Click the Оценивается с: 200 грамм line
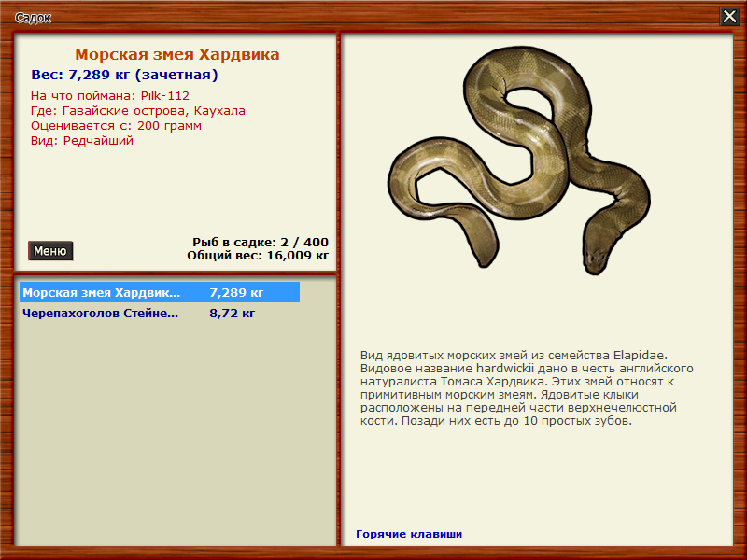This screenshot has width=747, height=560. coord(116,126)
